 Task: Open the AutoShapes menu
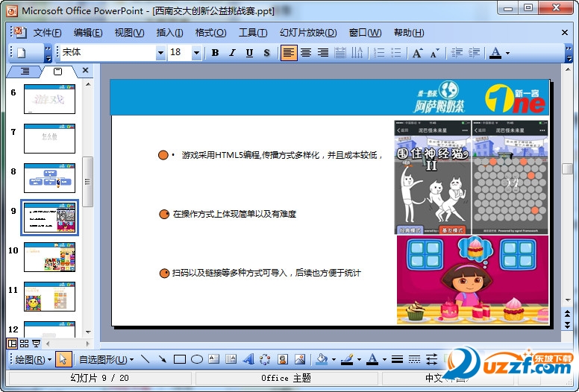click(103, 359)
